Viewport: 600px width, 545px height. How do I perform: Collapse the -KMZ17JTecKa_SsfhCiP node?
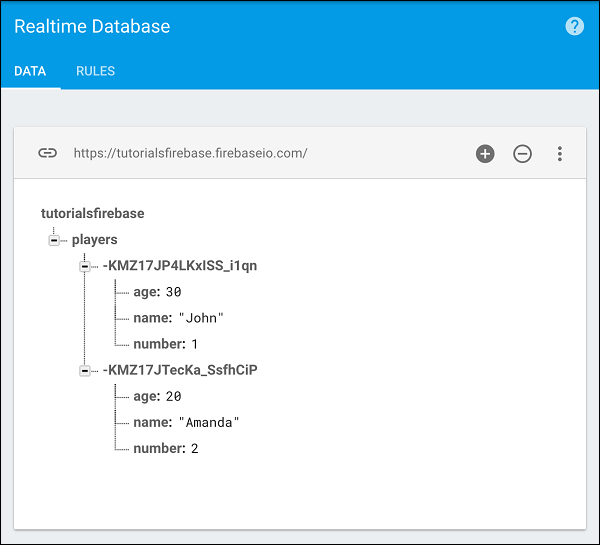[x=85, y=370]
